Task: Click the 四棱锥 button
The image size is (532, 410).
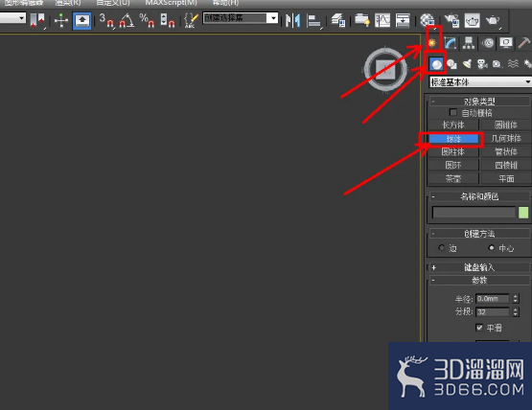Action: pos(506,165)
